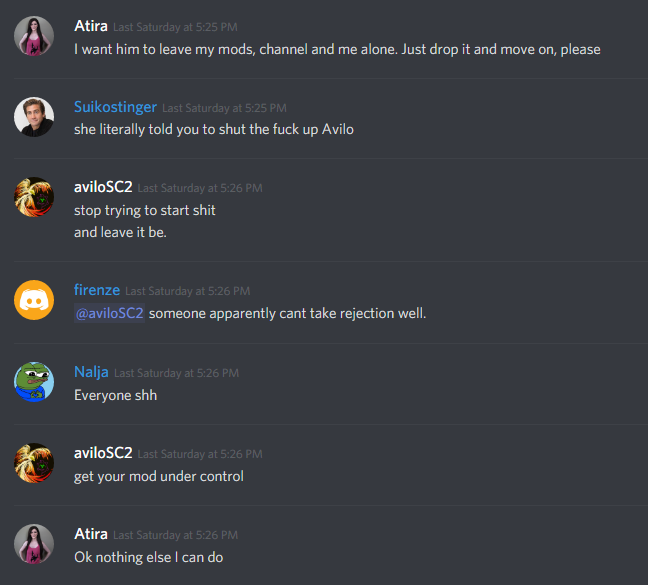This screenshot has width=648, height=585.
Task: Click the message "Everyone shh"
Action: (x=116, y=395)
